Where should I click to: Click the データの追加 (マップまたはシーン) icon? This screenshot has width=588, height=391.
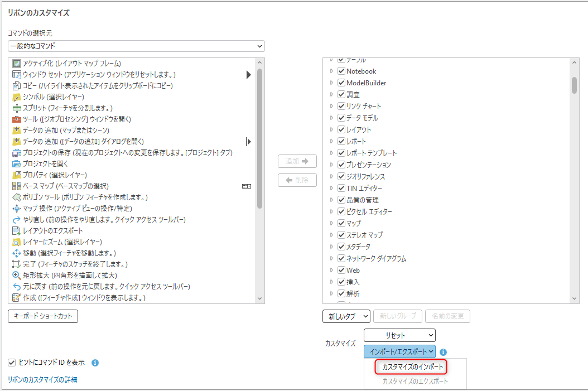point(17,131)
